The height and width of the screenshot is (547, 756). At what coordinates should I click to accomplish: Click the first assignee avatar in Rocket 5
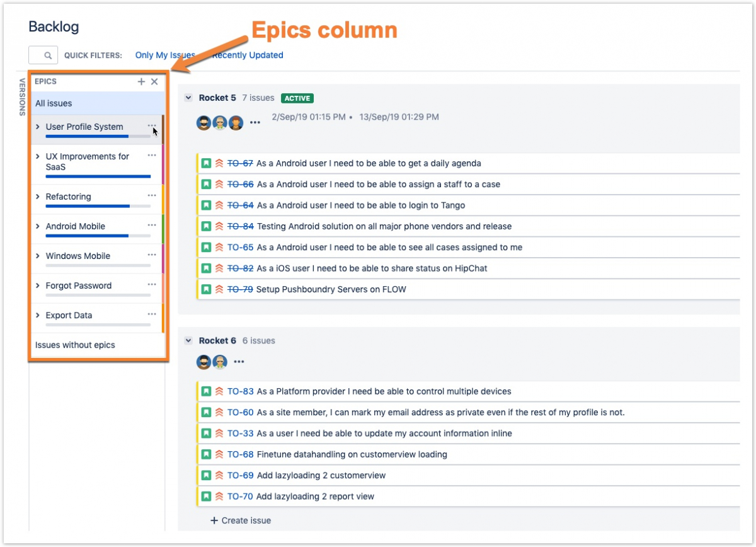click(x=203, y=123)
